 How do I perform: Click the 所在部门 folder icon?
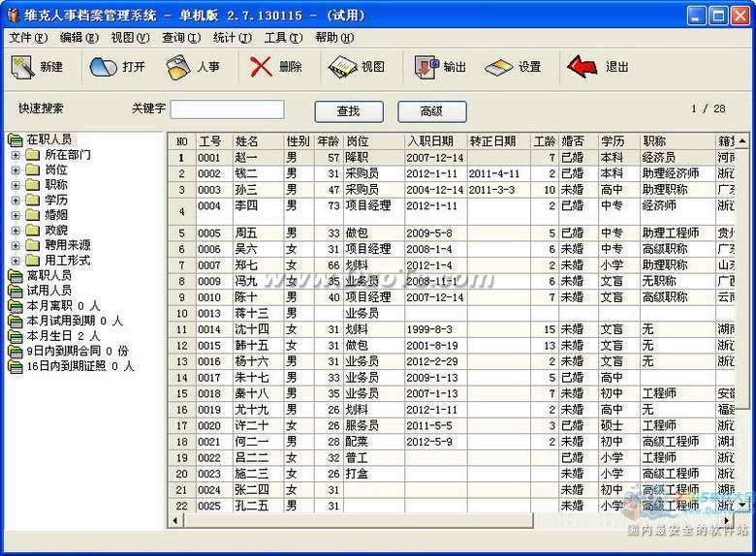tap(33, 155)
